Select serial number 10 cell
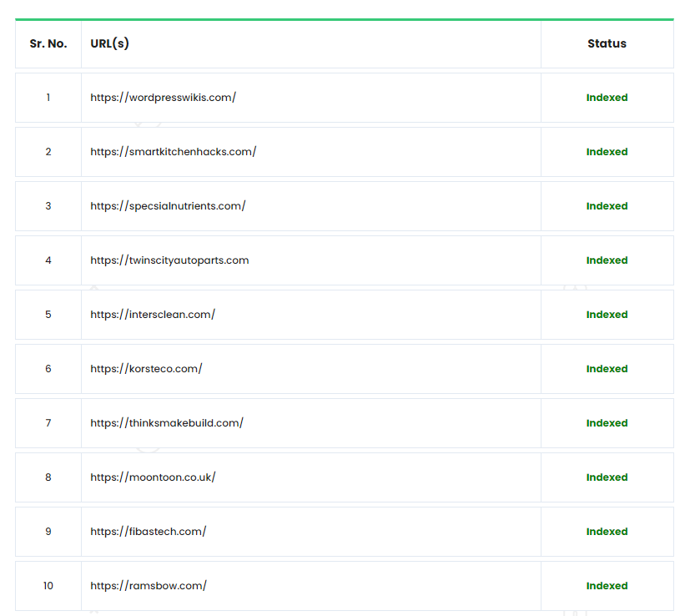 click(48, 586)
